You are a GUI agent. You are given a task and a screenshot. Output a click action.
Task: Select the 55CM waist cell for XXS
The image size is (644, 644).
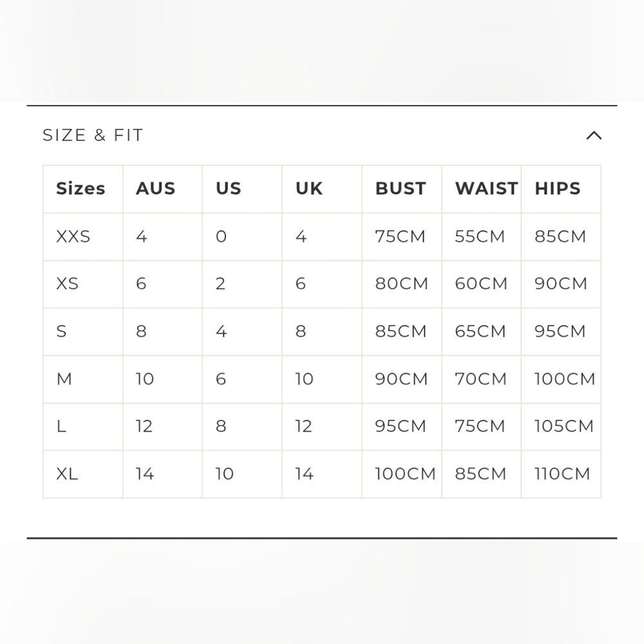click(x=480, y=236)
